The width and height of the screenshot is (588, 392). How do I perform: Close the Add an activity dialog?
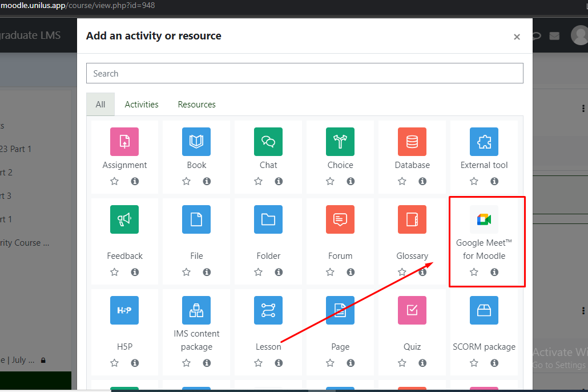[517, 37]
